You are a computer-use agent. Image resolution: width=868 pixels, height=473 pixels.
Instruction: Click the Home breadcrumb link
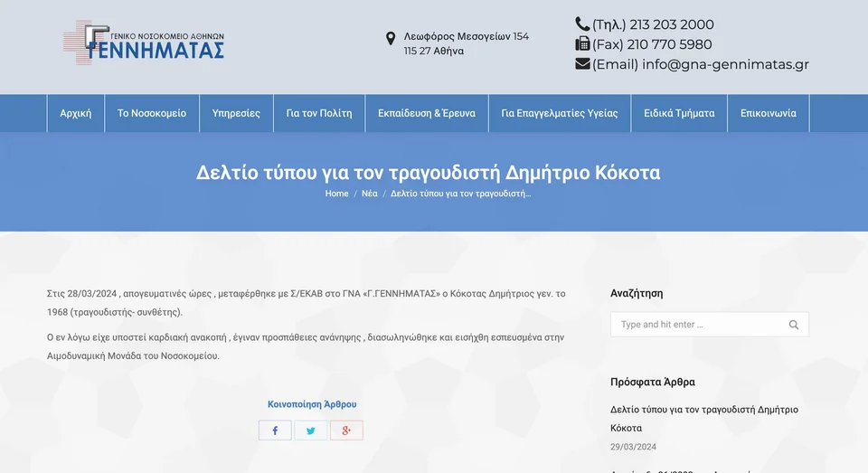(336, 194)
